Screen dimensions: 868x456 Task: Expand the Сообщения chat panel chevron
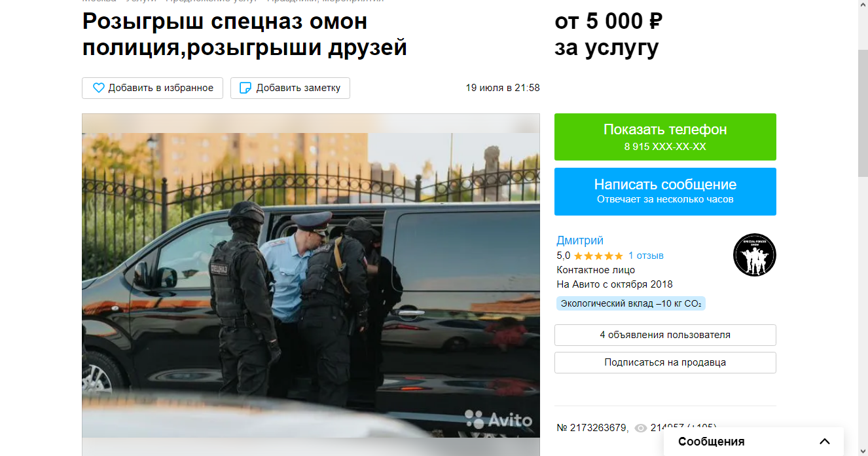(825, 442)
